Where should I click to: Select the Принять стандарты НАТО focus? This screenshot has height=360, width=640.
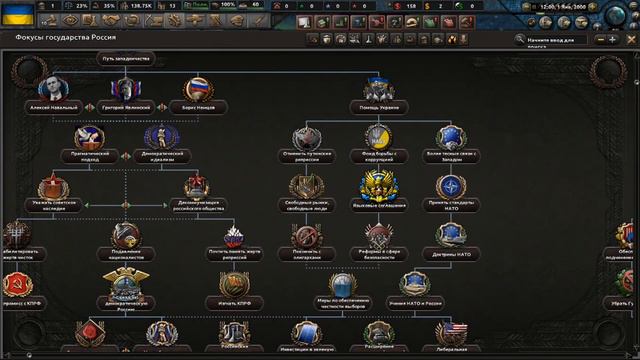[451, 187]
